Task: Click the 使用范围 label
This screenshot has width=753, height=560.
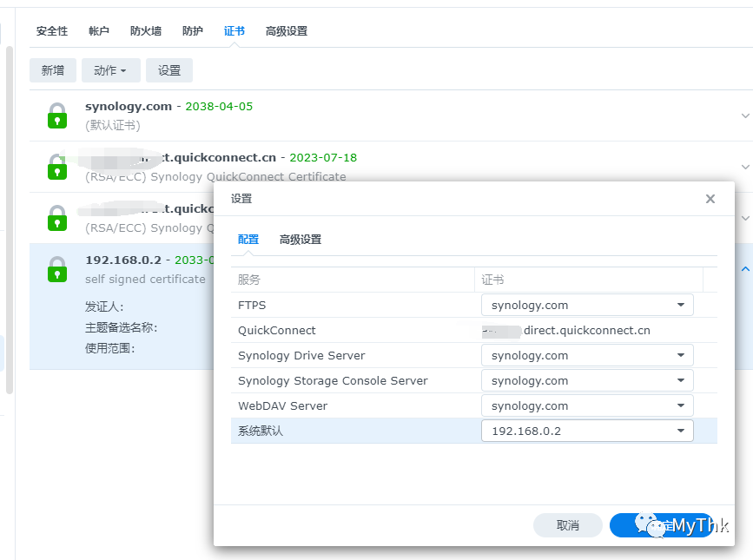Action: tap(110, 348)
